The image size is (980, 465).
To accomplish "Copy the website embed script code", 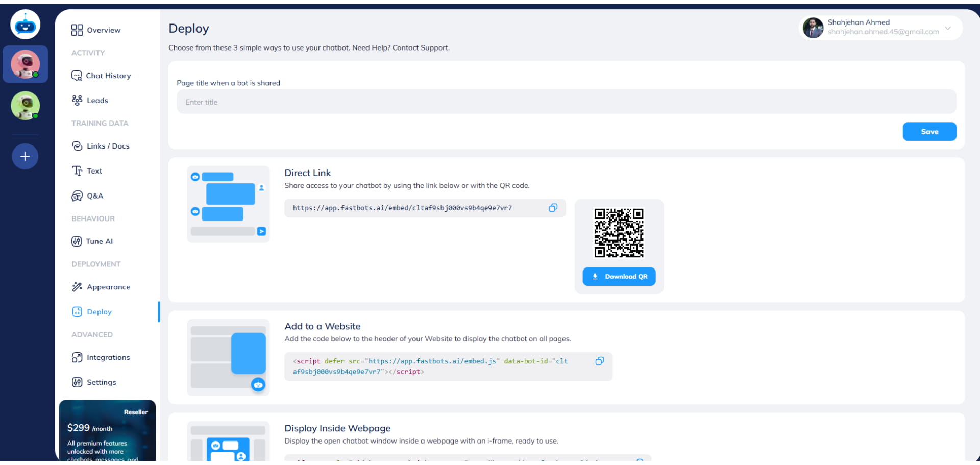I will [599, 361].
